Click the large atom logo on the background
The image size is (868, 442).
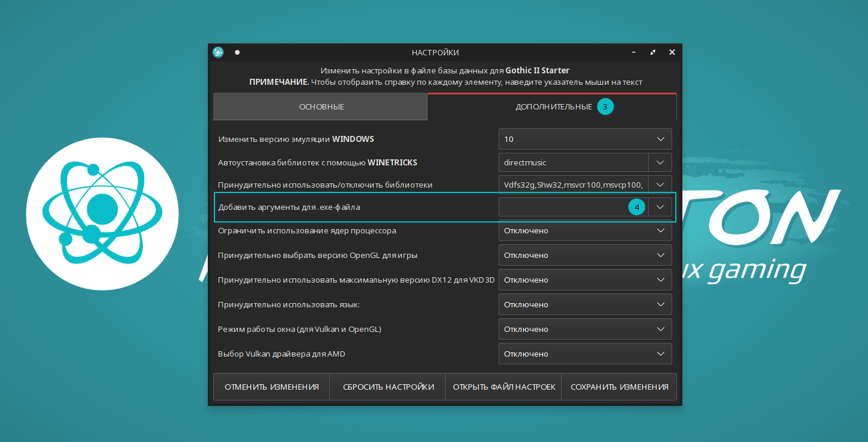(102, 214)
